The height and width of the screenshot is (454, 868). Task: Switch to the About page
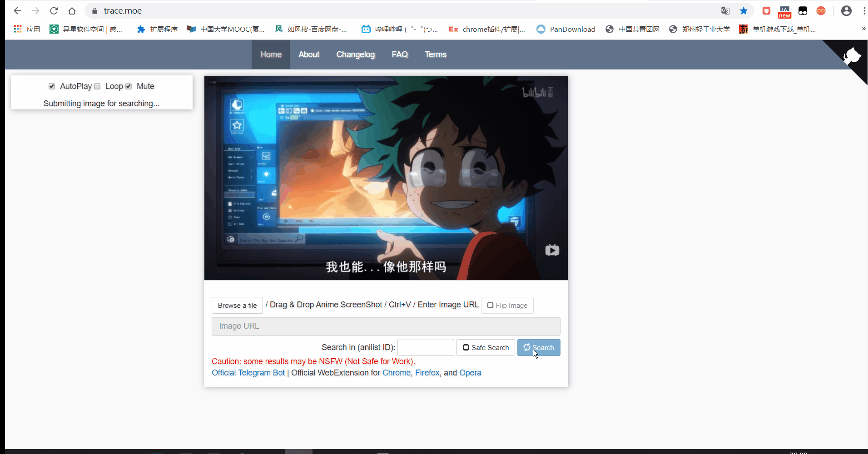coord(309,54)
